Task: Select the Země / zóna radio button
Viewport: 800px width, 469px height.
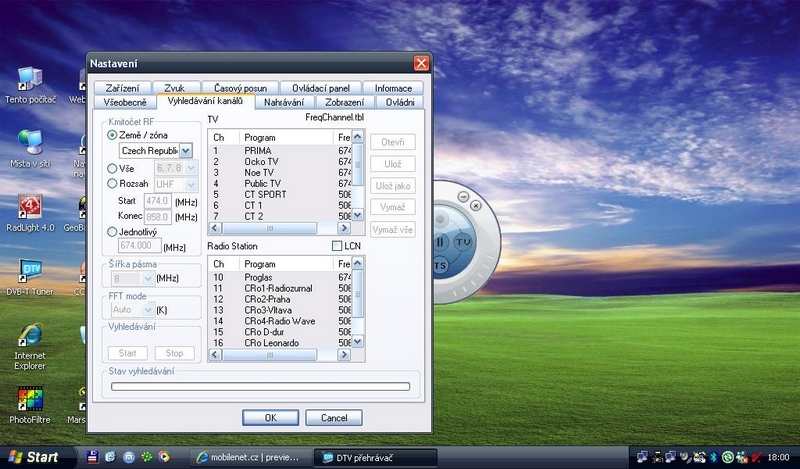Action: 112,135
